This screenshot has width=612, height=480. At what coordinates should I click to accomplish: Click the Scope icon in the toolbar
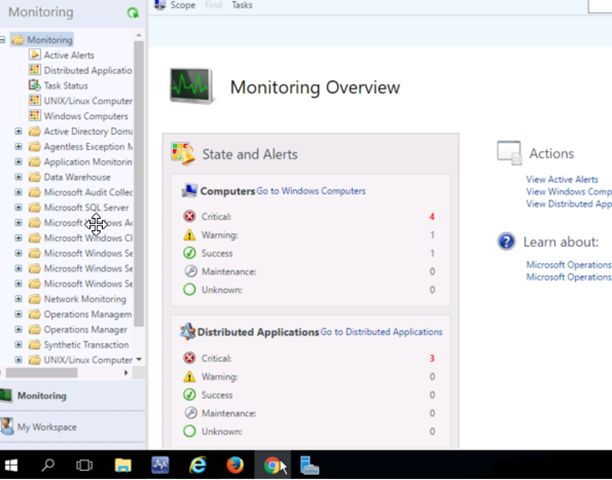(x=160, y=5)
